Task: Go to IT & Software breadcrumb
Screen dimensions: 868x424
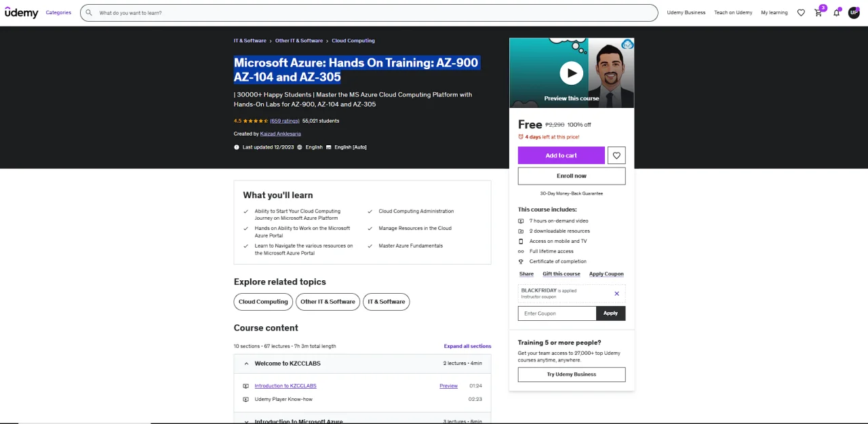Action: [x=250, y=41]
